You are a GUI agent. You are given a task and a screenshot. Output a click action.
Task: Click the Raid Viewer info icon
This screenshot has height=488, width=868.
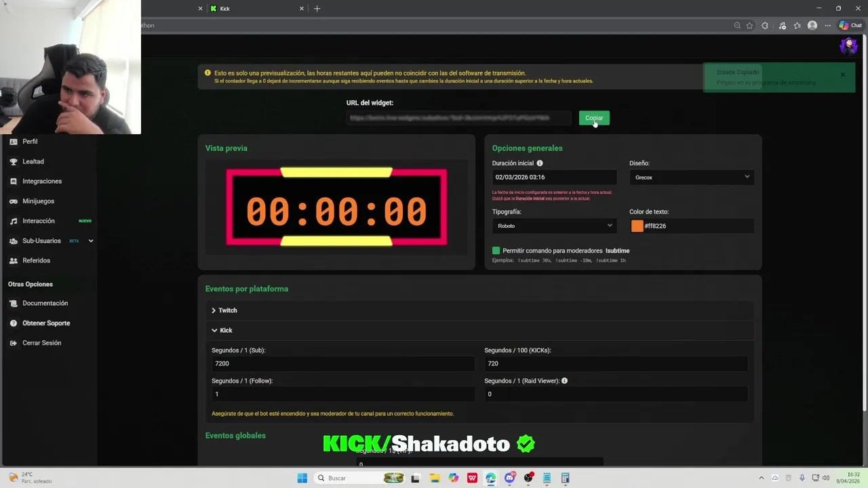tap(564, 381)
